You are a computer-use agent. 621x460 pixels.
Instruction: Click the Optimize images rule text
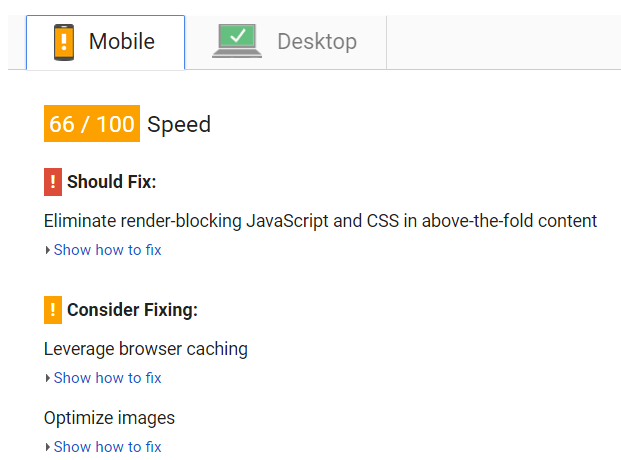coord(109,418)
